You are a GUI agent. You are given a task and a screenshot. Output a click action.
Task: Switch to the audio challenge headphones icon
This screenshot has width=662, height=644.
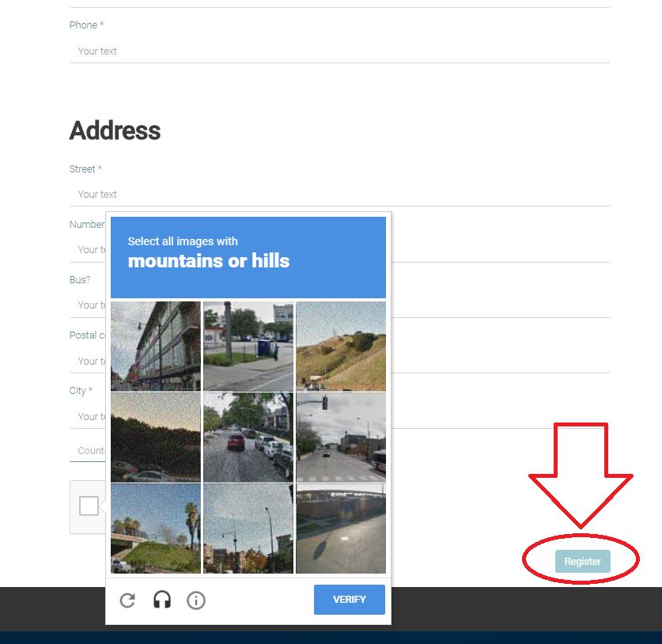tap(162, 600)
